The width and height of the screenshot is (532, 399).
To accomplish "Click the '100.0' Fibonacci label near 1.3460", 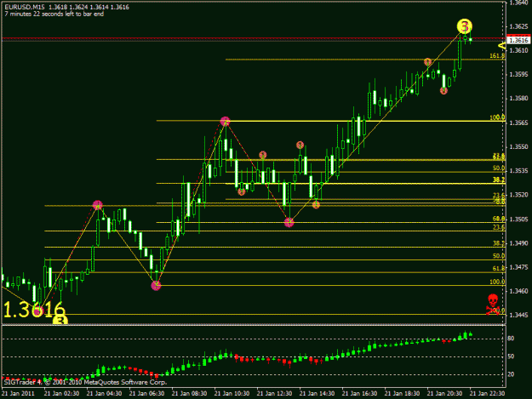I will [x=497, y=282].
